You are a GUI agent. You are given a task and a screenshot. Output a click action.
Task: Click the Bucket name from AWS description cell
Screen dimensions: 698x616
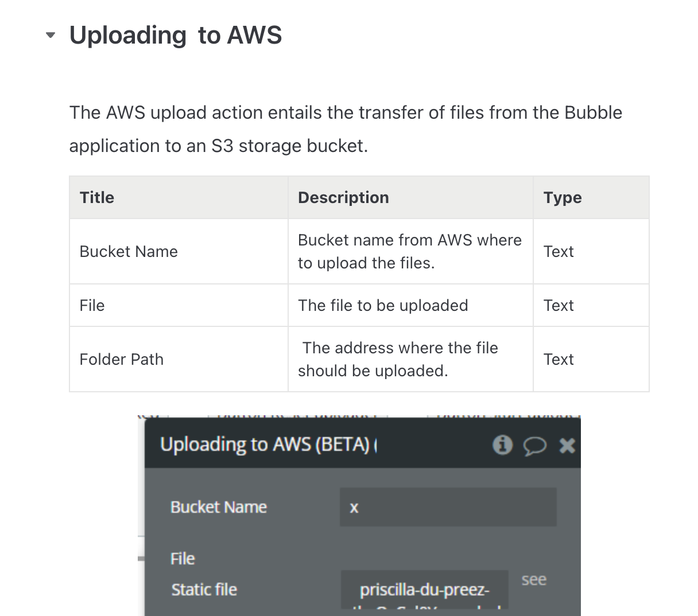coord(410,251)
